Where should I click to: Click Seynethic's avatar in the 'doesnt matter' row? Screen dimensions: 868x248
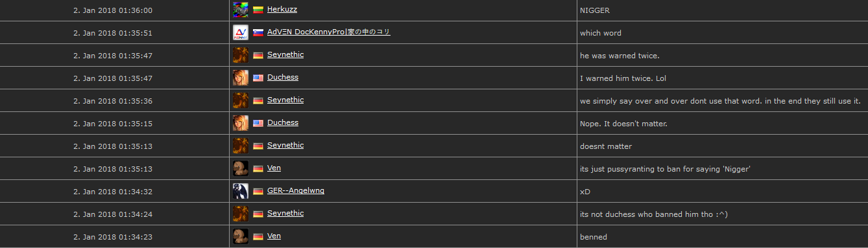click(x=241, y=146)
